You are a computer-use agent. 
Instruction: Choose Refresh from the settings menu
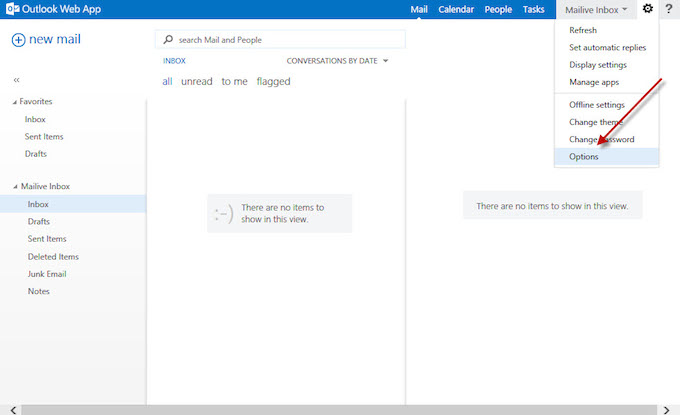pyautogui.click(x=606, y=30)
